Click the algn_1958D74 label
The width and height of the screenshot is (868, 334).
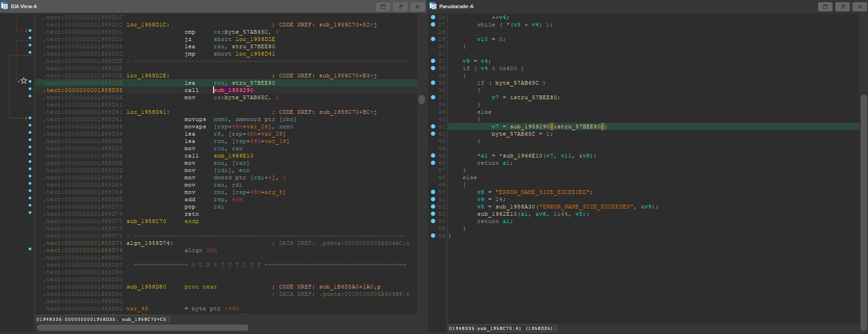click(150, 243)
